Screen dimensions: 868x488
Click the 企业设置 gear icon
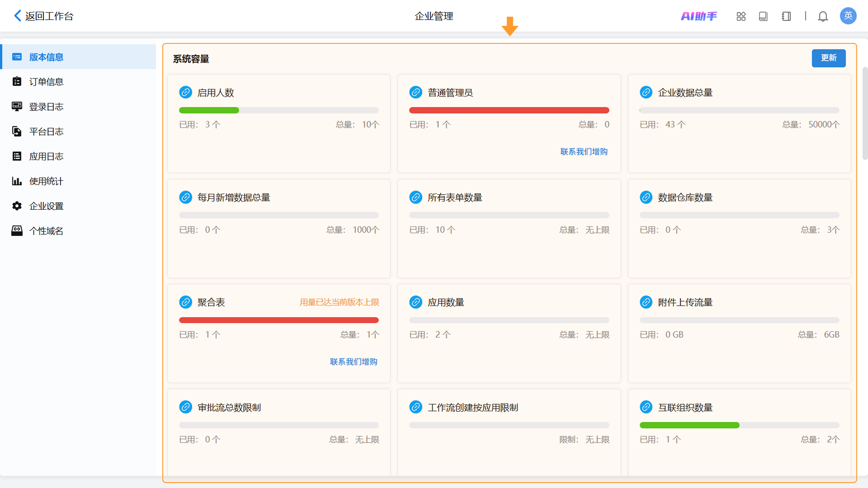(17, 206)
